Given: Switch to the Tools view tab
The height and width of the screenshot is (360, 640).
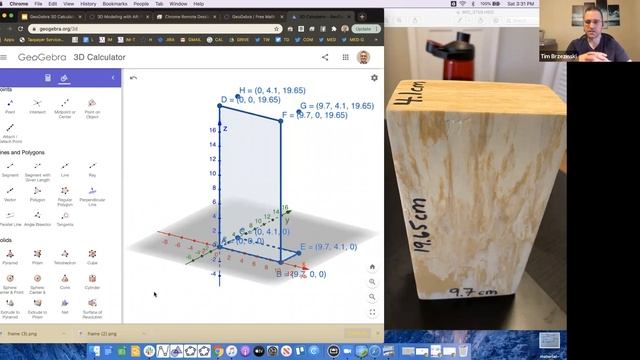Looking at the screenshot, I should 64,78.
